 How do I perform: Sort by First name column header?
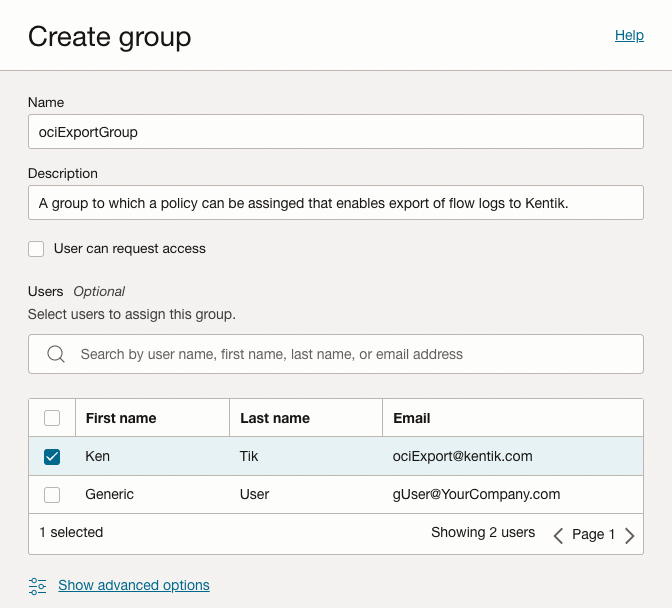121,418
